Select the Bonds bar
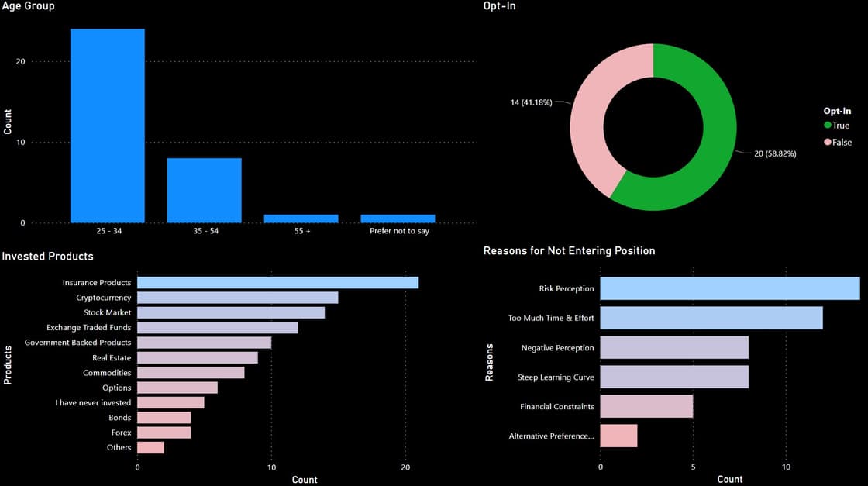This screenshot has width=868, height=486. click(164, 417)
